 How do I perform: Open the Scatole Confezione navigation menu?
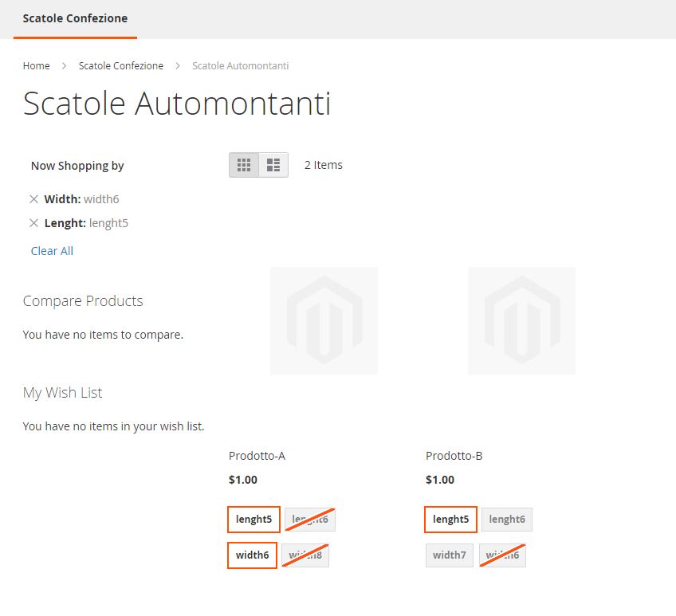75,17
